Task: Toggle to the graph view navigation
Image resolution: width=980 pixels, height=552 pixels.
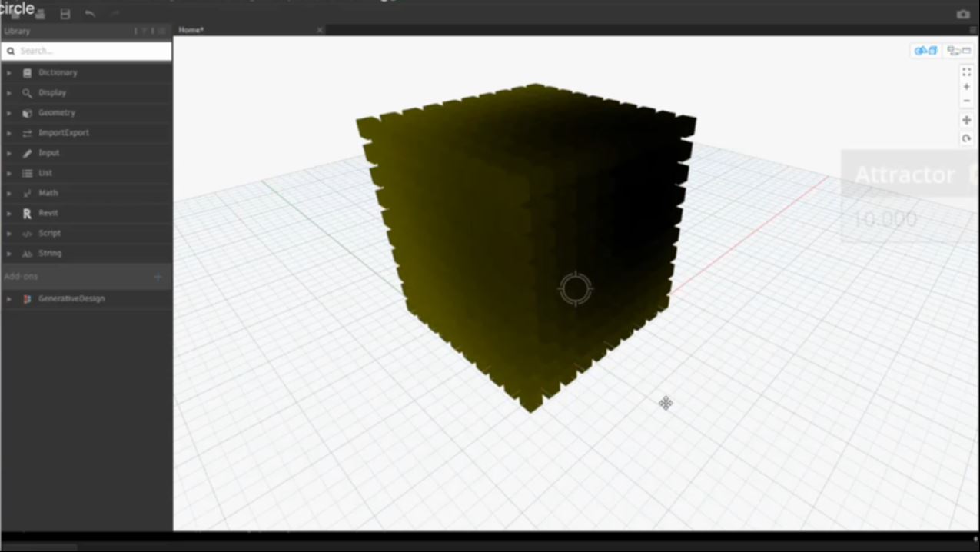Action: [958, 51]
